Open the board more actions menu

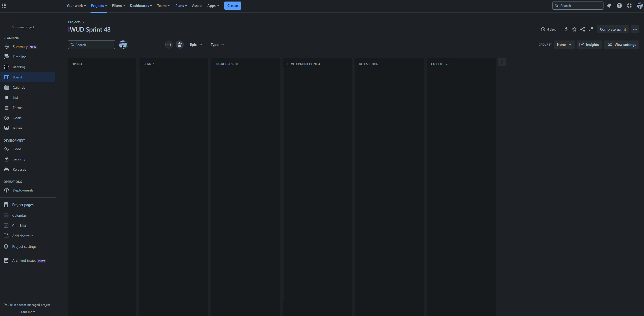(635, 29)
